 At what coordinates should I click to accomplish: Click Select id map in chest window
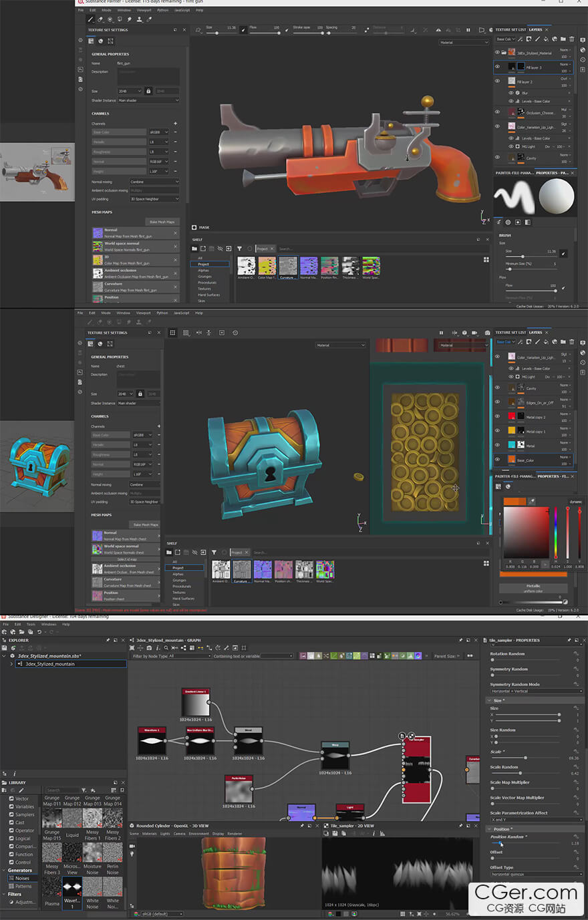(x=127, y=559)
